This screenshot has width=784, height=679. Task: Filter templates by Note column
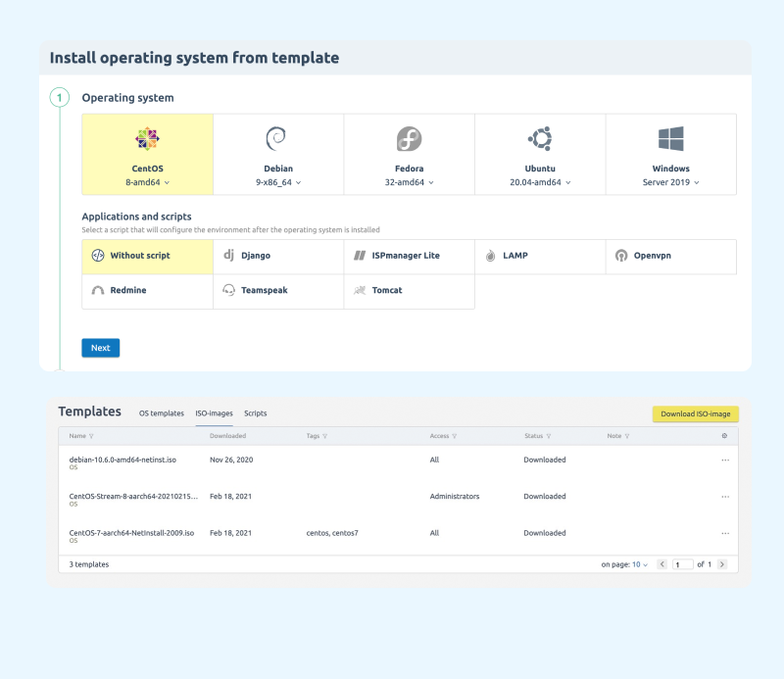point(627,436)
